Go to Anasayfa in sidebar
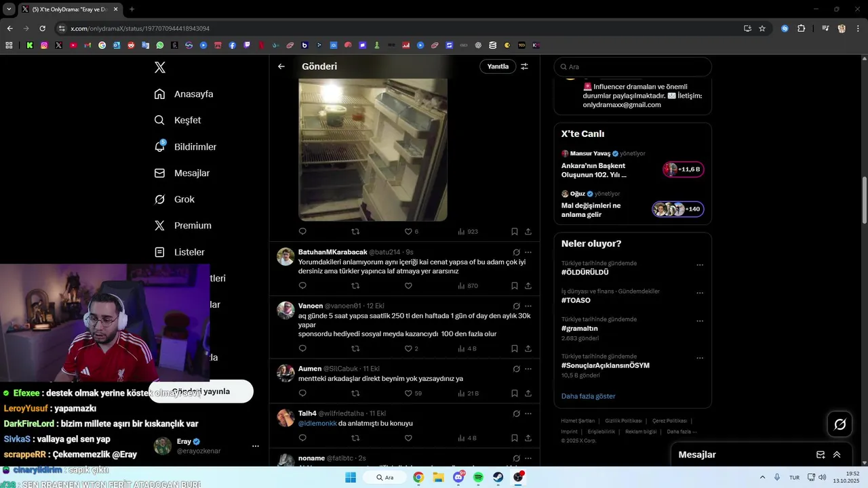 (184, 94)
